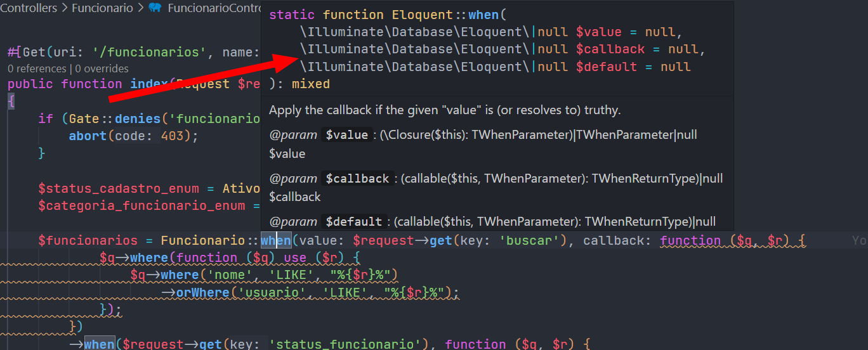
Task: Click $callback badge in tooltip param docs
Action: pyautogui.click(x=357, y=179)
